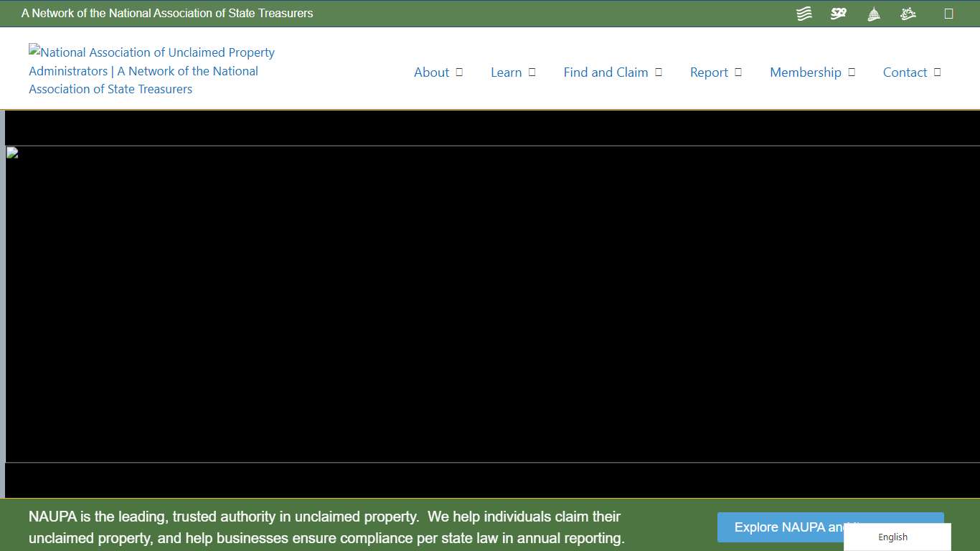Select the capitol building network icon
Image resolution: width=980 pixels, height=551 pixels.
click(x=873, y=13)
